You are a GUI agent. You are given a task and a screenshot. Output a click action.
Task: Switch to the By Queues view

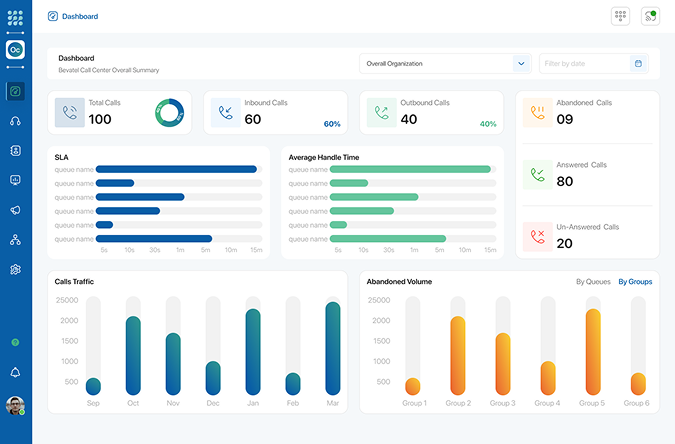coord(593,282)
